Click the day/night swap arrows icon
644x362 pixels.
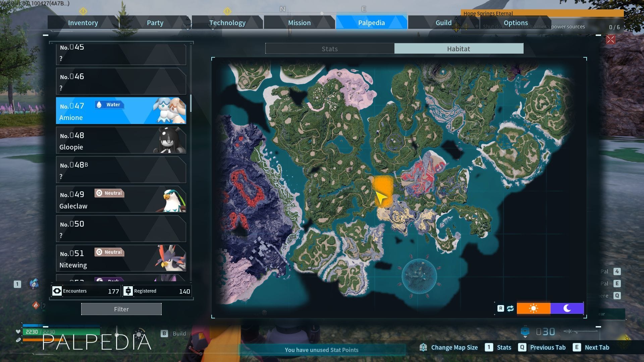pos(510,308)
